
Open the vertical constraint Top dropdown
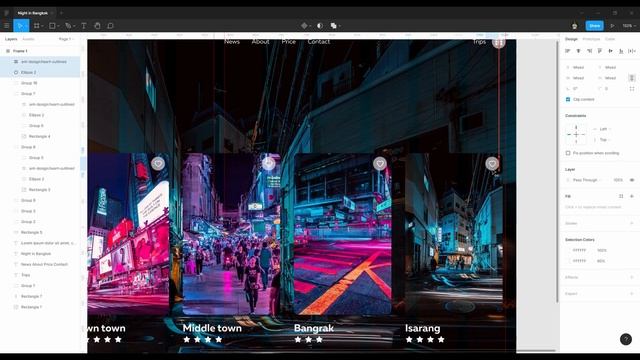(605, 140)
